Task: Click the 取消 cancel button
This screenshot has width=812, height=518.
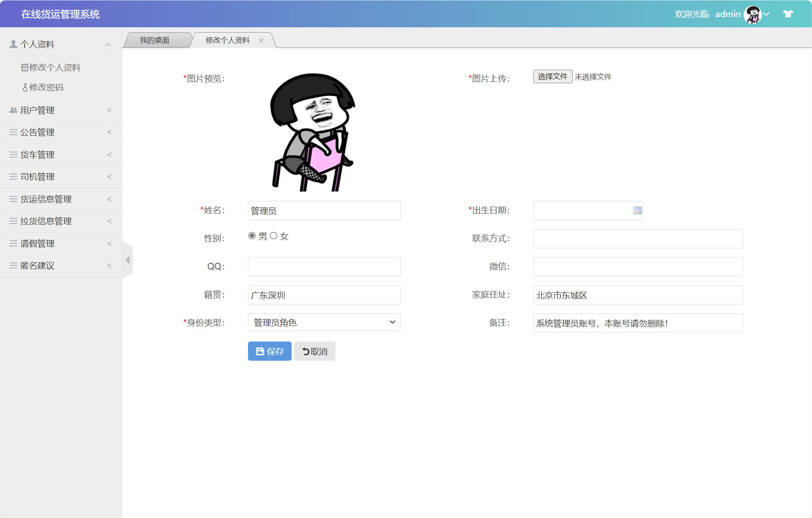Action: (x=314, y=351)
